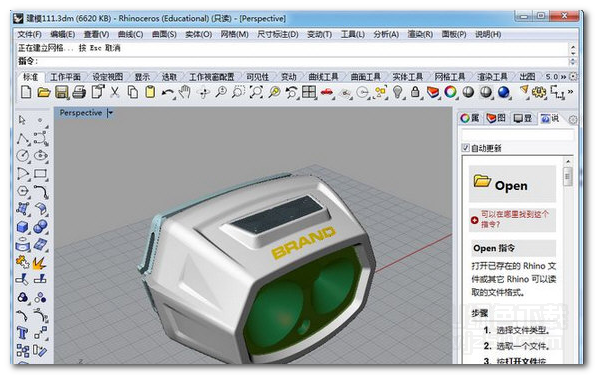Switch to the 工作平面 toolbar tab
This screenshot has height=375, width=595.
click(x=65, y=77)
